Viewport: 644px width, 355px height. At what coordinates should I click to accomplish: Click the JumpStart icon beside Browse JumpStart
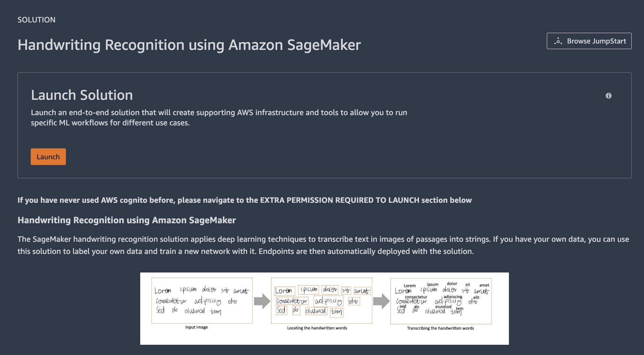tap(558, 41)
